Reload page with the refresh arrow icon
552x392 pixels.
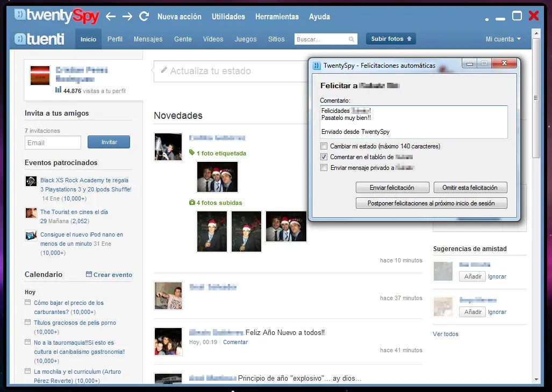(144, 16)
